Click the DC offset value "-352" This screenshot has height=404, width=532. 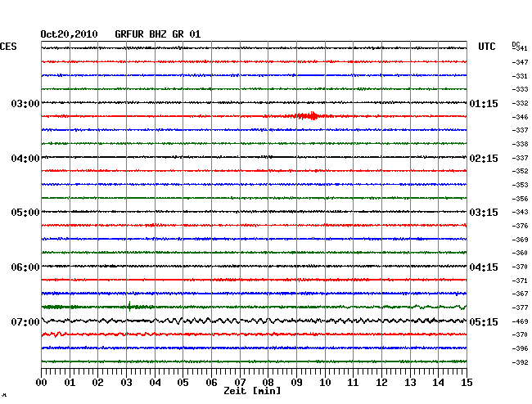pos(520,171)
